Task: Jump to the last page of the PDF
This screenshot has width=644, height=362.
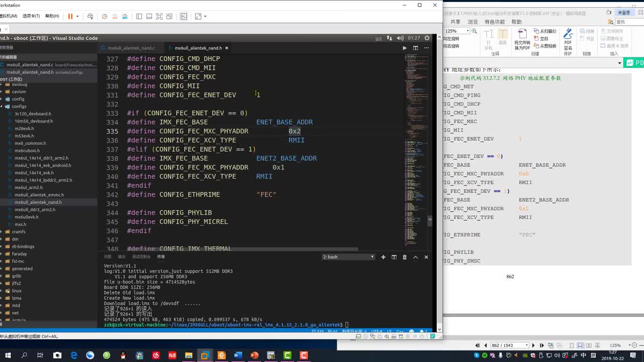Action: [x=542, y=345]
